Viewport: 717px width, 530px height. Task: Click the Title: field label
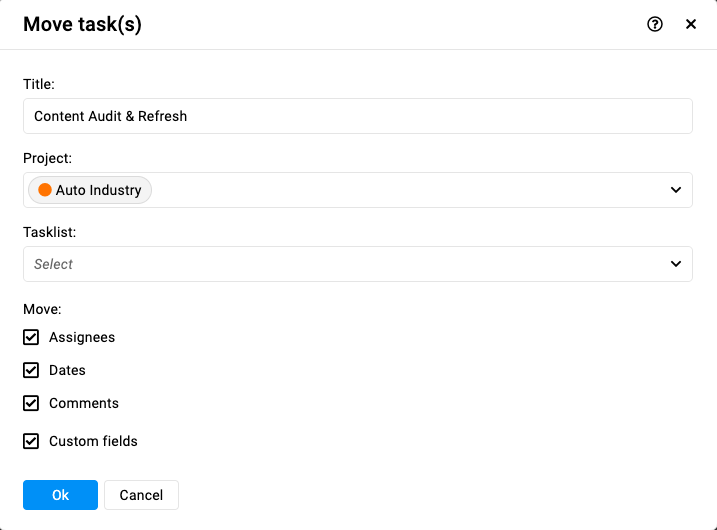[x=39, y=84]
